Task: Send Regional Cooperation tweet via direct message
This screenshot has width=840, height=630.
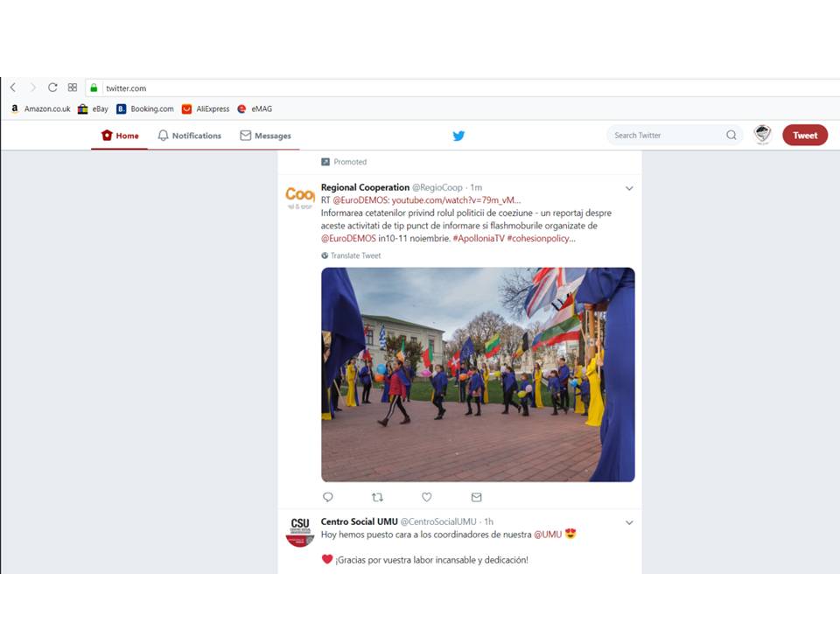Action: coord(476,497)
